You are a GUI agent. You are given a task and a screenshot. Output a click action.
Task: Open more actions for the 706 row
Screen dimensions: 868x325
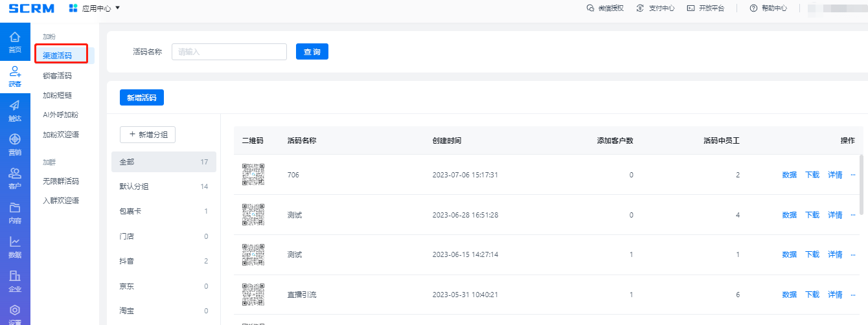pos(853,175)
